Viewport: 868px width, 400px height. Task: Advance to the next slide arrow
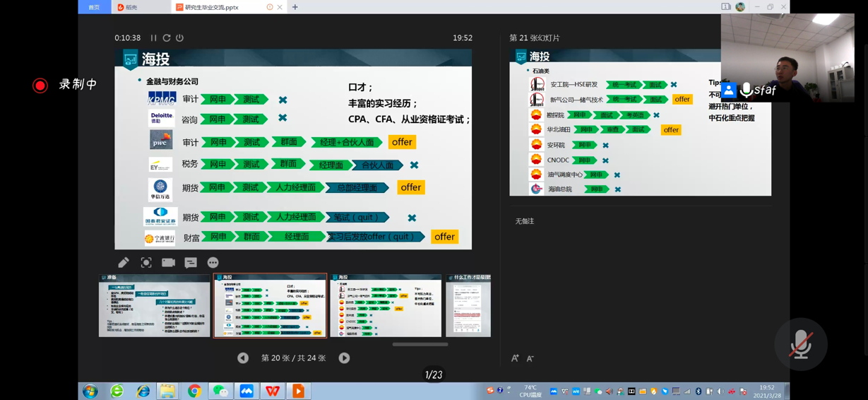pos(344,358)
